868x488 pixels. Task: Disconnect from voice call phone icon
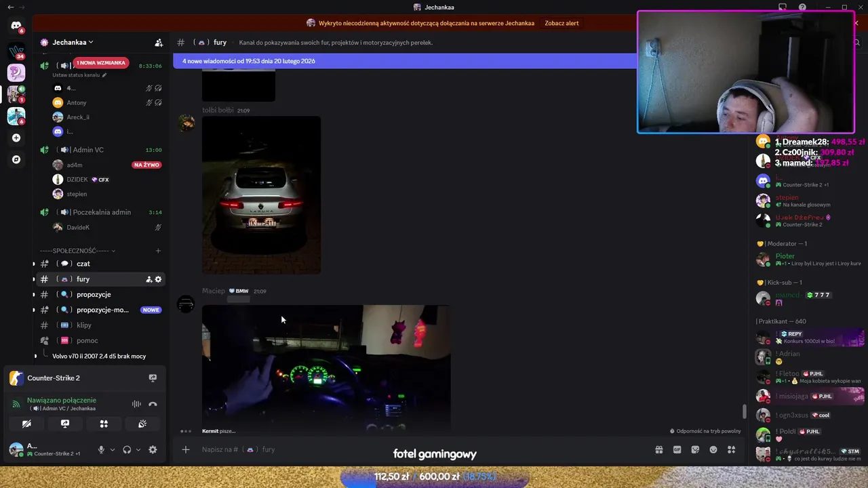(153, 404)
